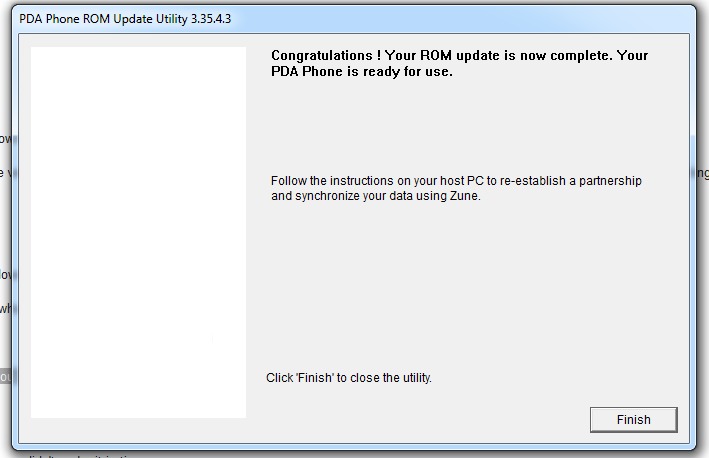Click the word 'Zune' in the instructions

pos(464,196)
